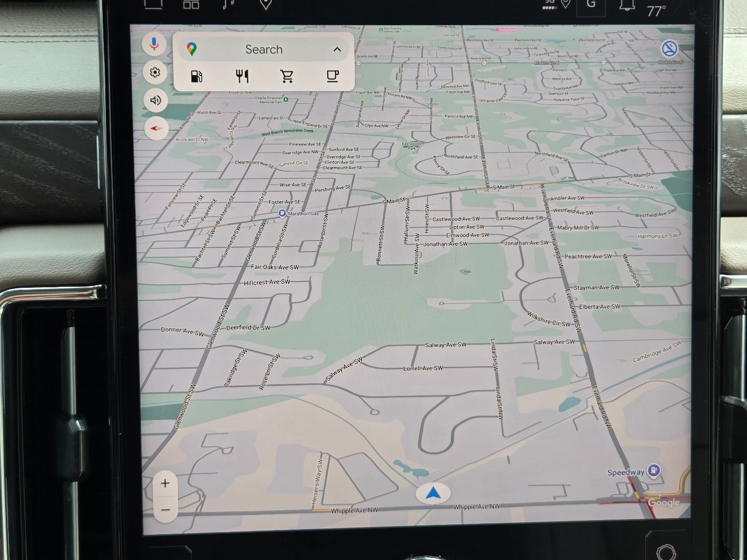The image size is (747, 560).
Task: Tap the Wilkshire Cir SW label
Action: [548, 319]
